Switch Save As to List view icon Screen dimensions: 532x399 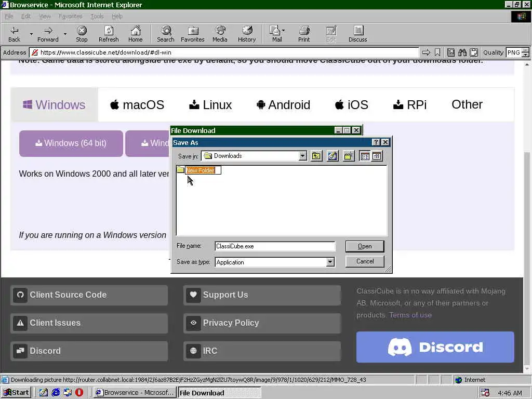[x=365, y=156]
